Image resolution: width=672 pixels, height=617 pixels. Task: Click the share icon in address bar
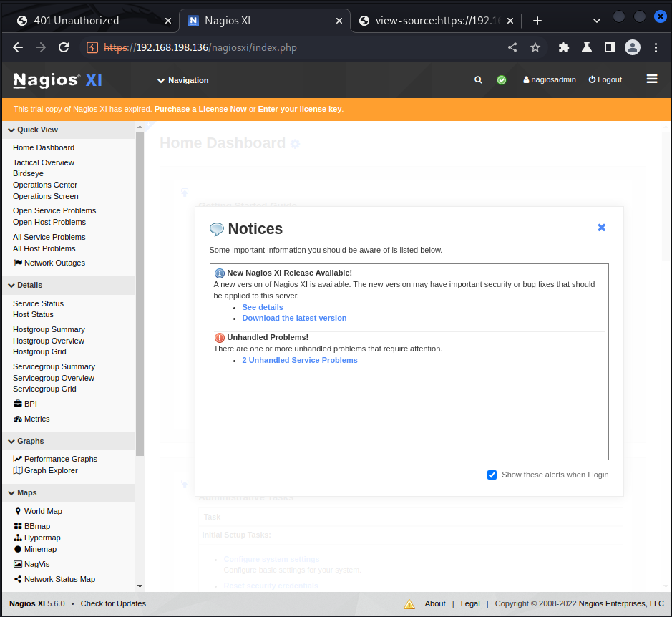click(512, 47)
